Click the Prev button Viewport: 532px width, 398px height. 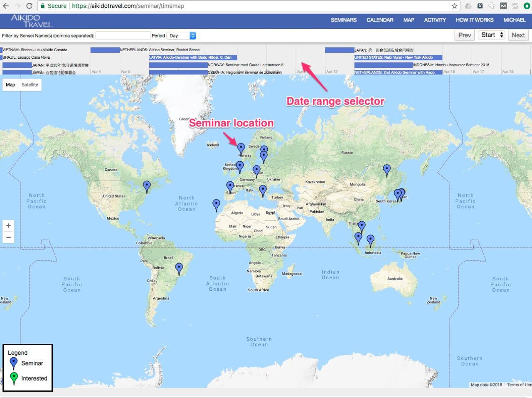pyautogui.click(x=465, y=35)
